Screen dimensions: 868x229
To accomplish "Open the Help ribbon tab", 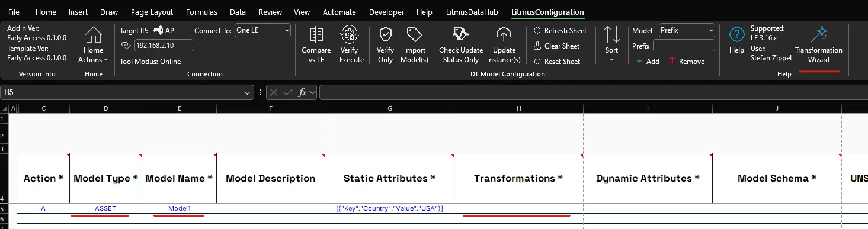I will 424,12.
